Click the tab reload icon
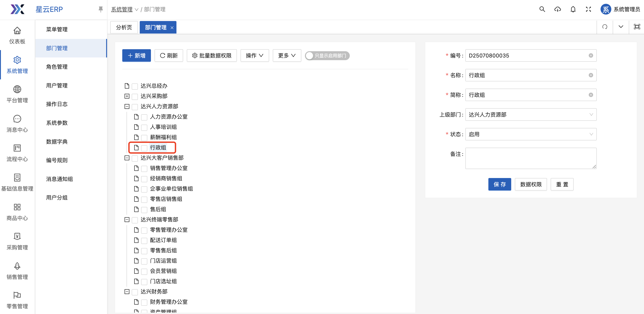 tap(605, 27)
